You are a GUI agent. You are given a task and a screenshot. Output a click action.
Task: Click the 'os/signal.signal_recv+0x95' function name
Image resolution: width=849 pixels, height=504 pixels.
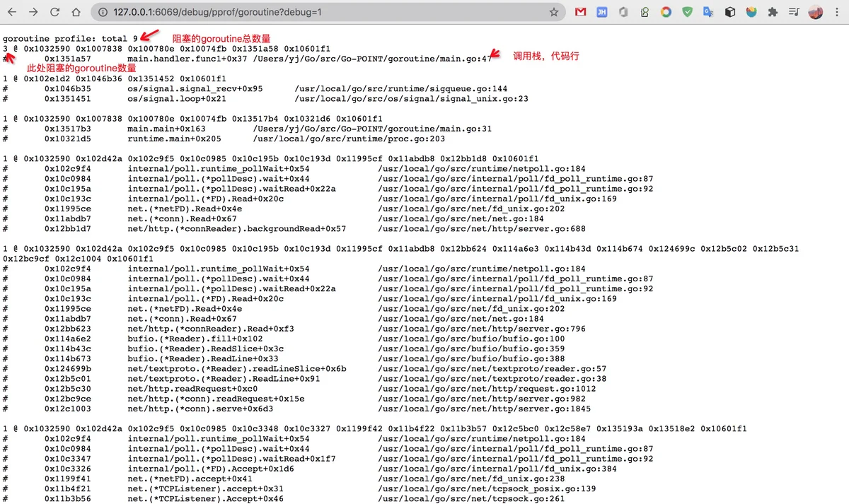coord(195,89)
